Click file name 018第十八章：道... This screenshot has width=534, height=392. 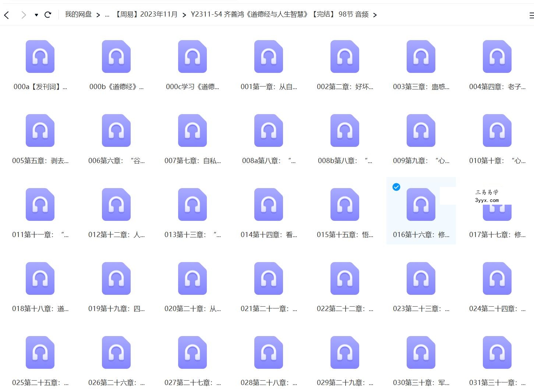40,308
